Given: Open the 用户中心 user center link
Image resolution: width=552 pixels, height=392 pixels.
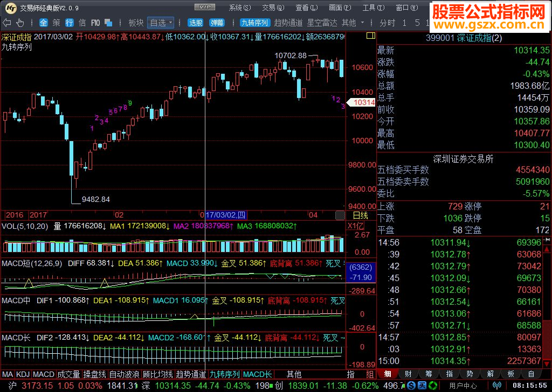Looking at the screenshot, I should (x=463, y=386).
